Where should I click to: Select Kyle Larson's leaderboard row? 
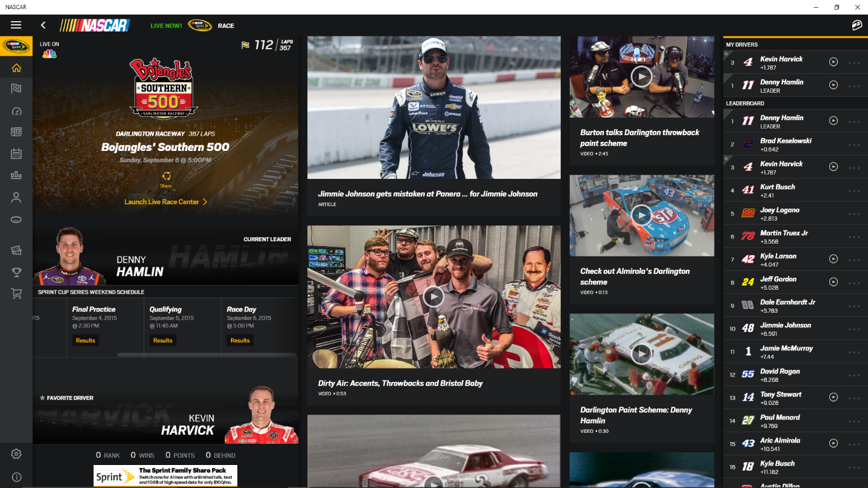tap(795, 259)
